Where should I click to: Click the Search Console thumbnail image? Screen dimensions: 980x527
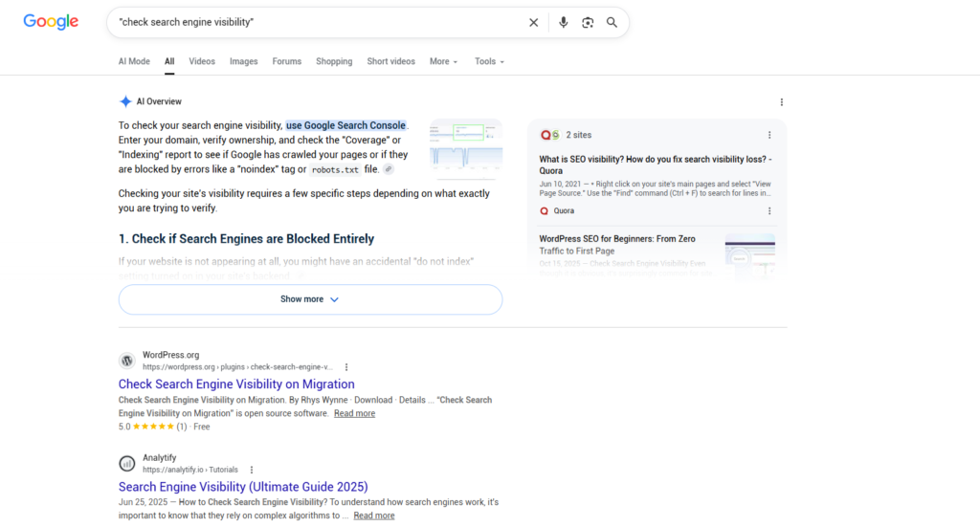click(x=466, y=148)
